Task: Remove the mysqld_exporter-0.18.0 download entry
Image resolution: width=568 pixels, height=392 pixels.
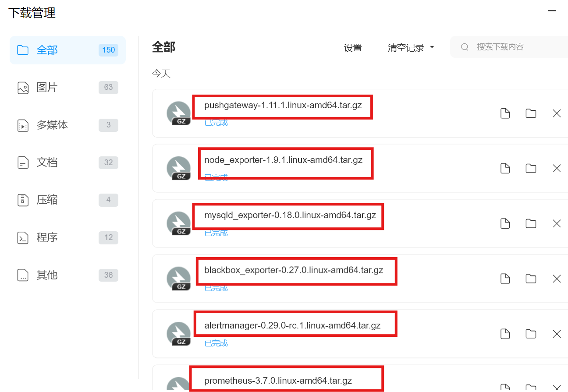Action: [557, 223]
